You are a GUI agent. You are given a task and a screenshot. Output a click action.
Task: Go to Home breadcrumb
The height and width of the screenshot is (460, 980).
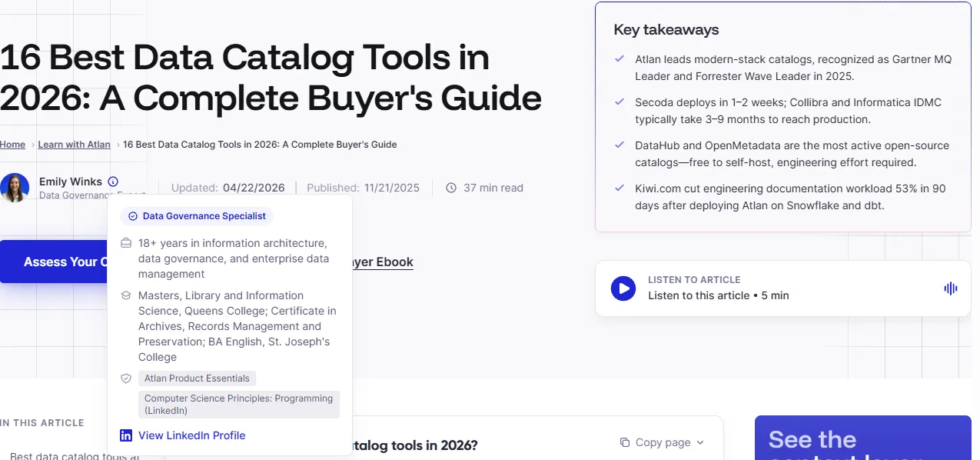click(12, 145)
